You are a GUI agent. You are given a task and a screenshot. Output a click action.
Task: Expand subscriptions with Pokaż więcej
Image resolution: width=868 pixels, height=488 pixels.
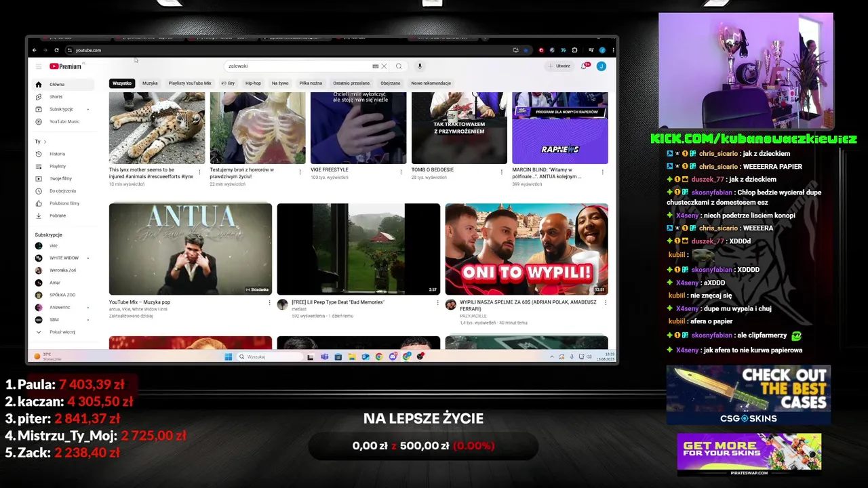pyautogui.click(x=63, y=332)
